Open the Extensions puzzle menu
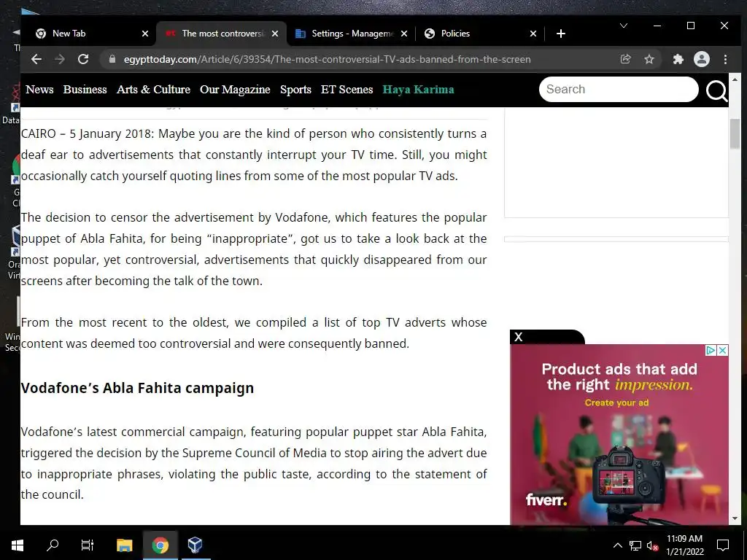747x560 pixels. pos(678,59)
